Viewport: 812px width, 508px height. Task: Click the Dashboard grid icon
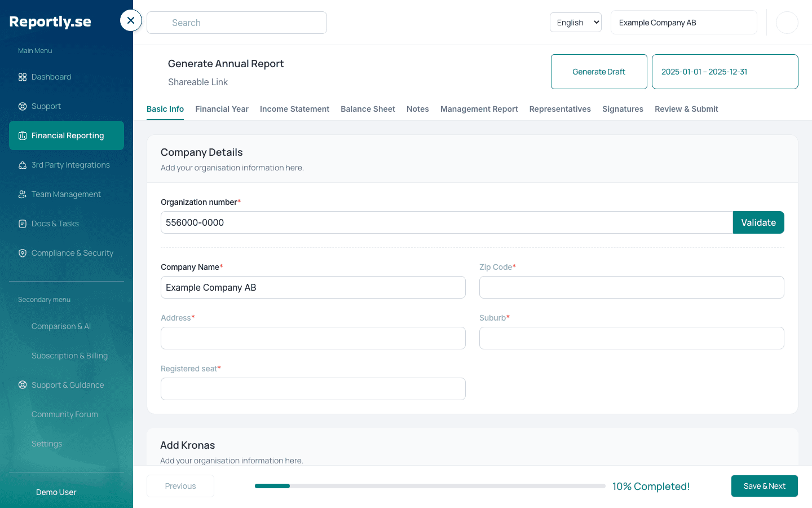23,77
